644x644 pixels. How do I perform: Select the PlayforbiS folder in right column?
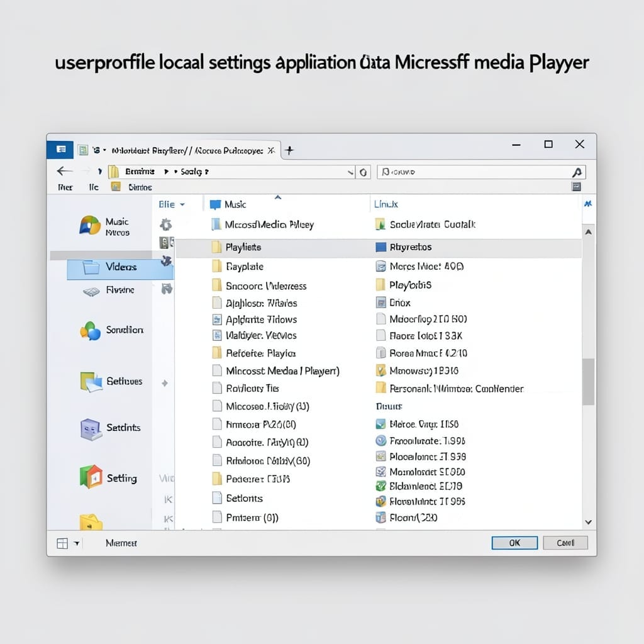coord(403,285)
